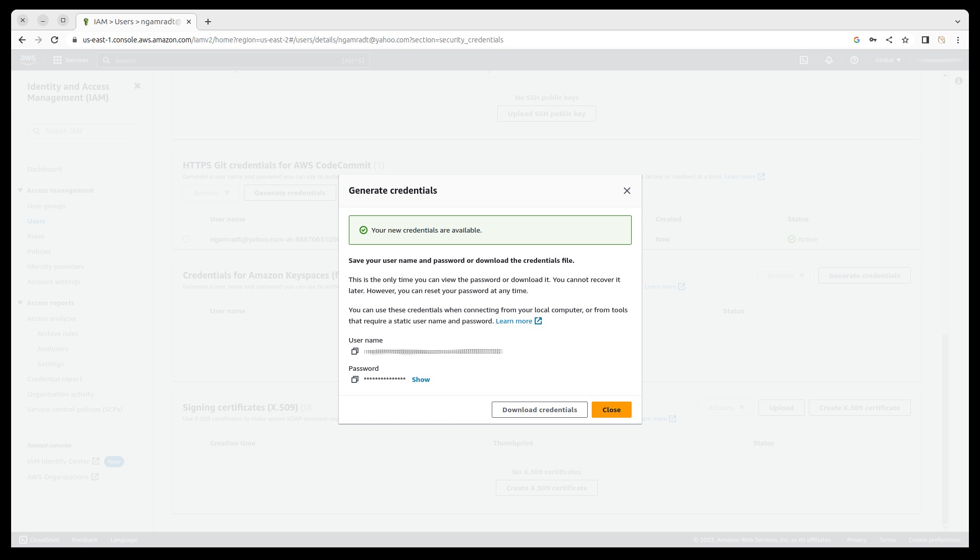Open Roles in sidebar
The image size is (980, 560).
tap(36, 236)
